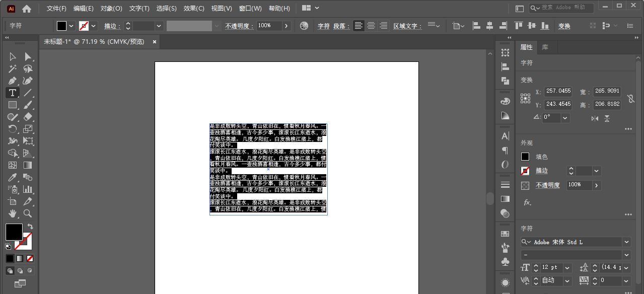The height and width of the screenshot is (294, 644).
Task: Expand the Adobe 宋体 Std L font dropdown
Action: point(626,242)
